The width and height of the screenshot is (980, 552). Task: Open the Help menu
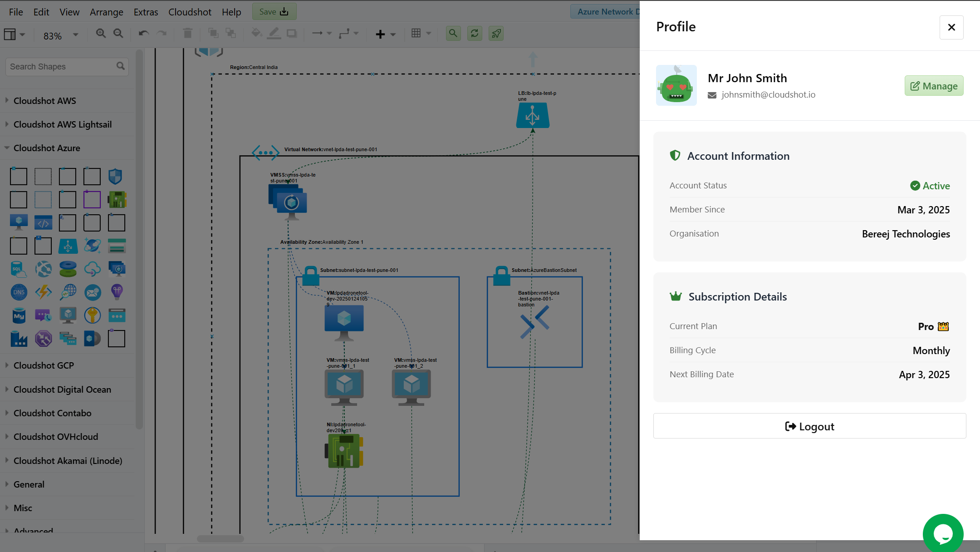pyautogui.click(x=231, y=12)
